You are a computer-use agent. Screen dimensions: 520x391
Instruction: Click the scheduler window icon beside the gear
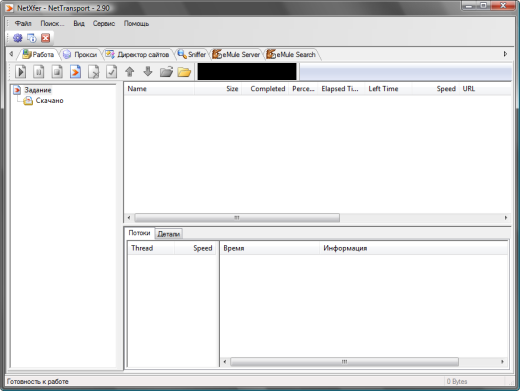coord(32,38)
